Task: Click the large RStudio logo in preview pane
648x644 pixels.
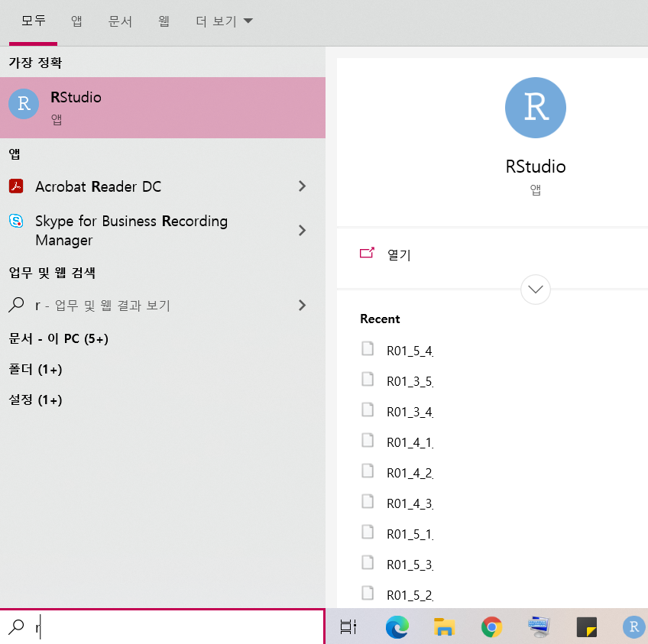Action: [535, 108]
